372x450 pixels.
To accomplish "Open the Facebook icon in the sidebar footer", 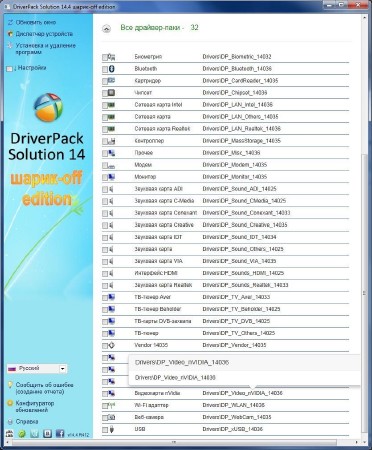I will [x=60, y=433].
